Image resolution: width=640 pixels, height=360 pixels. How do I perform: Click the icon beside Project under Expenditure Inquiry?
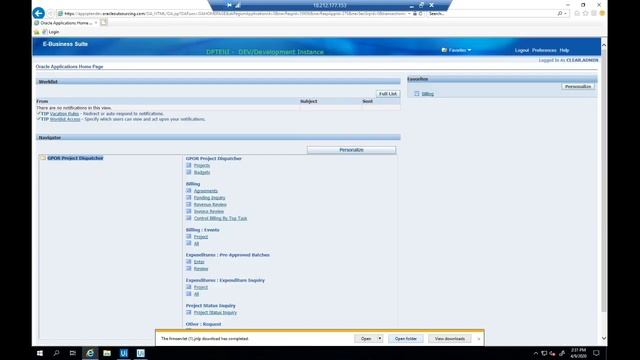[x=189, y=287]
